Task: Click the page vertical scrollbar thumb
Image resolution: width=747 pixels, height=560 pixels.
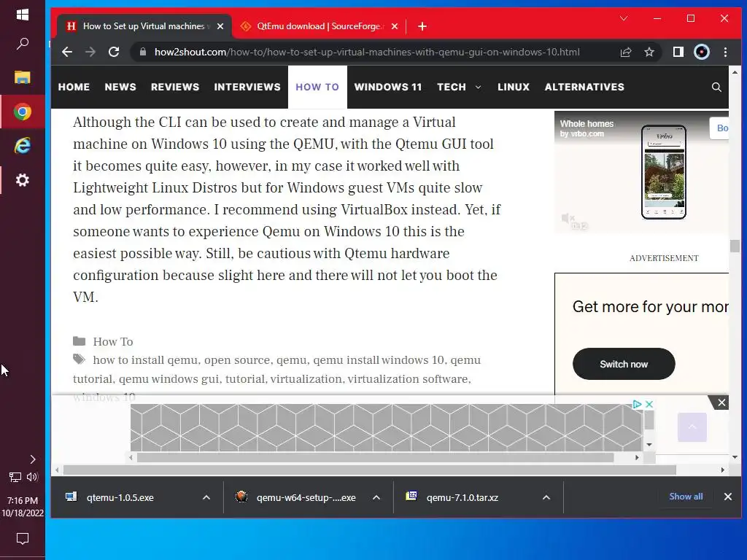Action: (x=735, y=246)
